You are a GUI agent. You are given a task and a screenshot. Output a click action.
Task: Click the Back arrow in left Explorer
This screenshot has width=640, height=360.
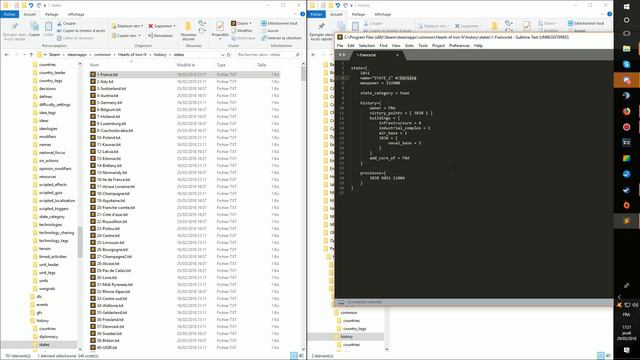pos(7,54)
